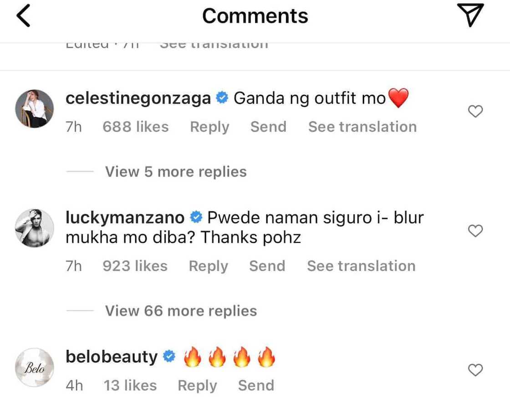Reply to belobeauty's comment
This screenshot has height=420, width=510.
(x=197, y=385)
